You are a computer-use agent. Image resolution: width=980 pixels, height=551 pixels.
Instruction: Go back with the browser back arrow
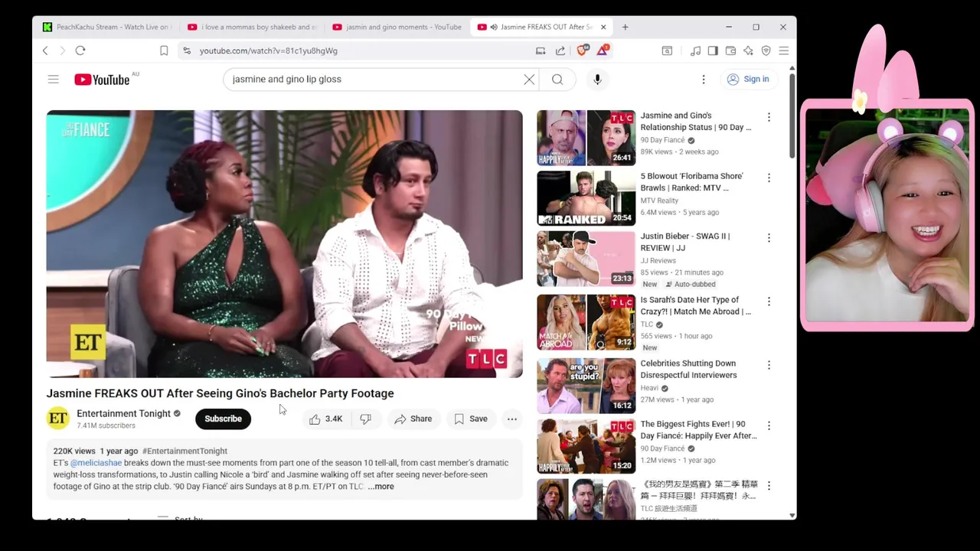[x=45, y=51]
